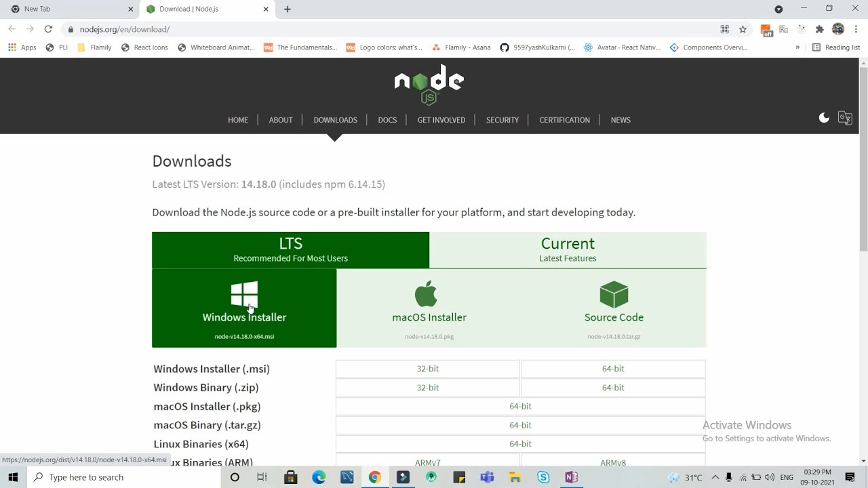Open the volume control in system tray
This screenshot has width=868, height=488.
(x=770, y=477)
